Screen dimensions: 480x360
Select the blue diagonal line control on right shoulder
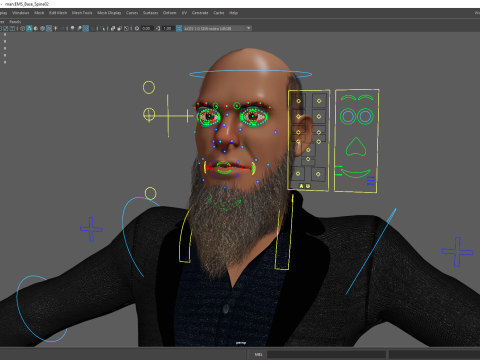(x=371, y=251)
